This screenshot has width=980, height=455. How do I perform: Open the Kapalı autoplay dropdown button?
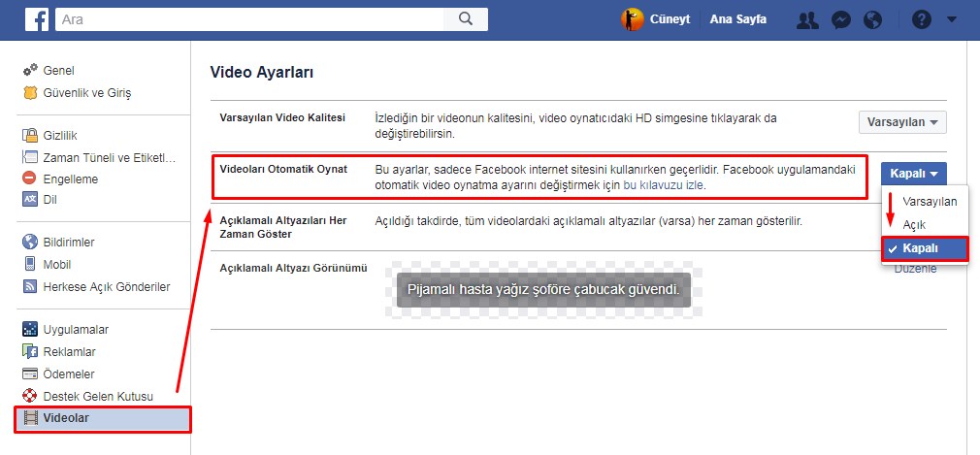pyautogui.click(x=913, y=174)
